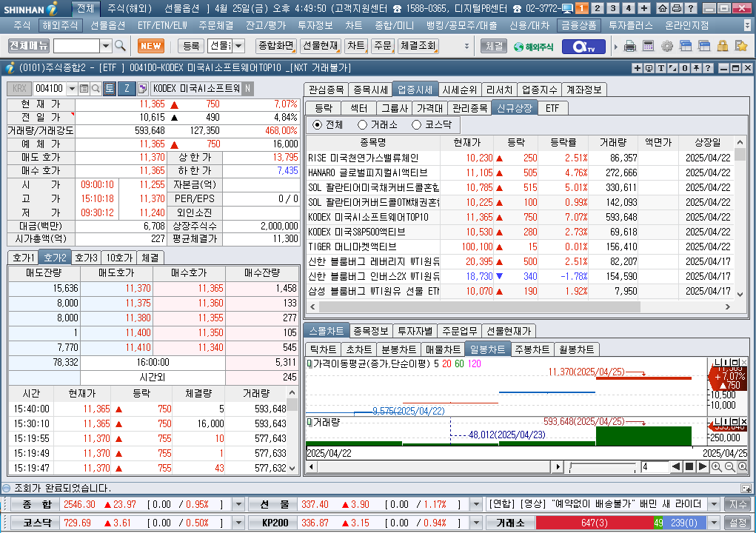Click the chart count input field showing 4
The image size is (756, 533).
(655, 466)
